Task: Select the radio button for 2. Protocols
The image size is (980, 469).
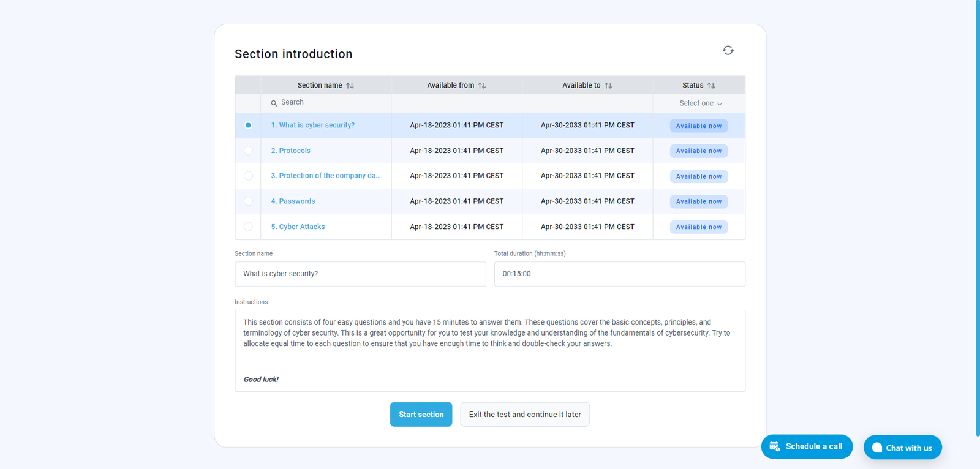Action: (x=248, y=151)
